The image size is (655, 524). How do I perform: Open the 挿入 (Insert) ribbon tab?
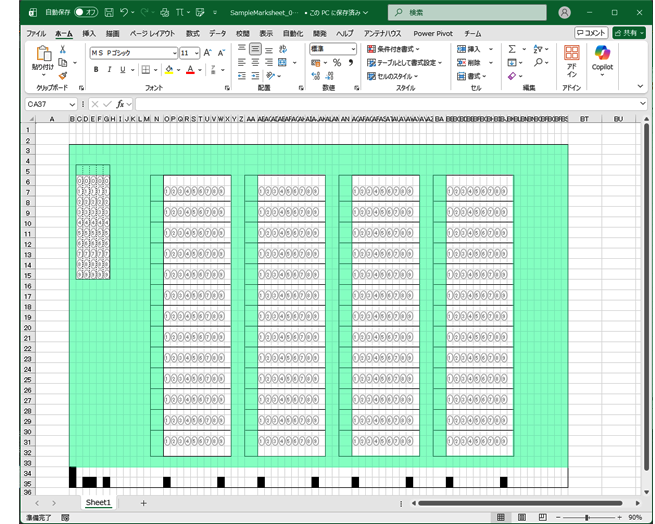(x=89, y=33)
